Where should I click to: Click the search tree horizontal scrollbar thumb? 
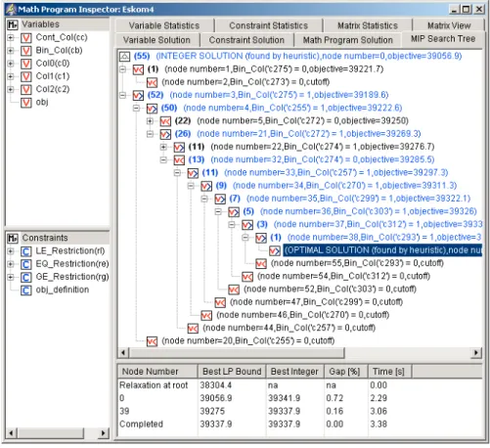tap(237, 353)
